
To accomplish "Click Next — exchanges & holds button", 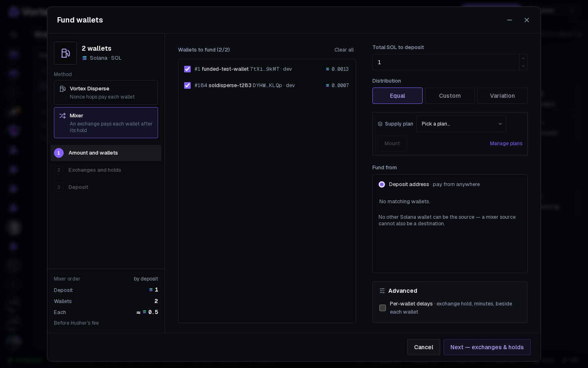I will point(487,347).
